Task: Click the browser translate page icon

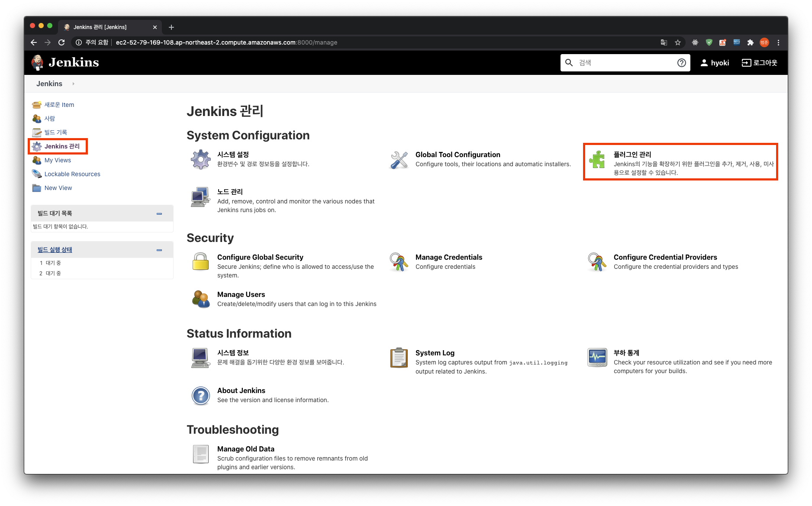Action: [664, 42]
